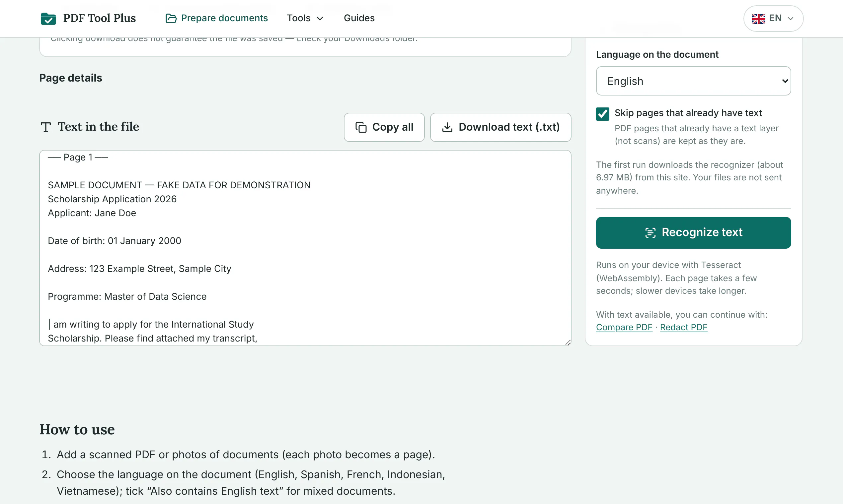Click the text area resize handle corner

[568, 342]
